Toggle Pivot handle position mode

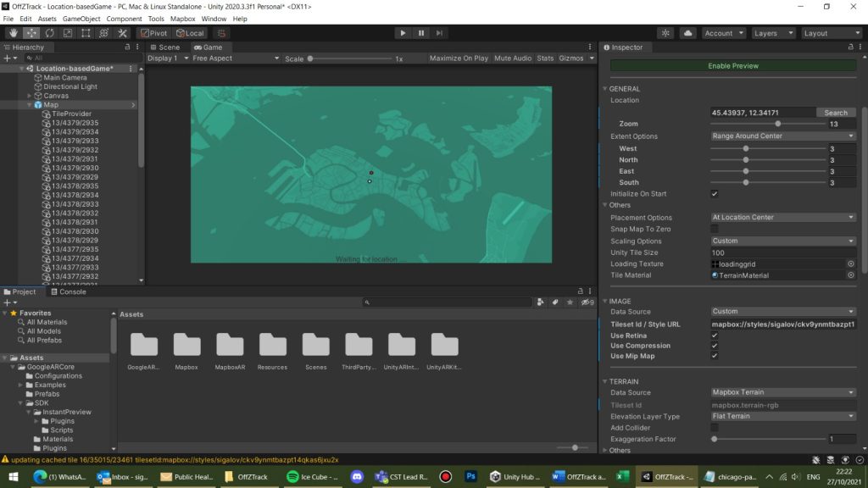point(154,33)
